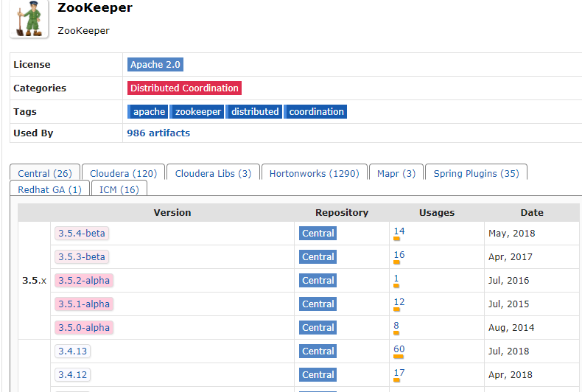Select the zookeeper tag

click(x=197, y=112)
